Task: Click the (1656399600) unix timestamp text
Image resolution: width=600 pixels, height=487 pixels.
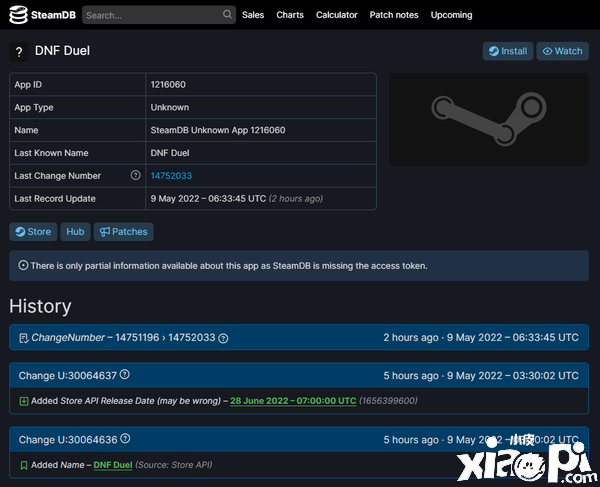Action: tap(388, 401)
